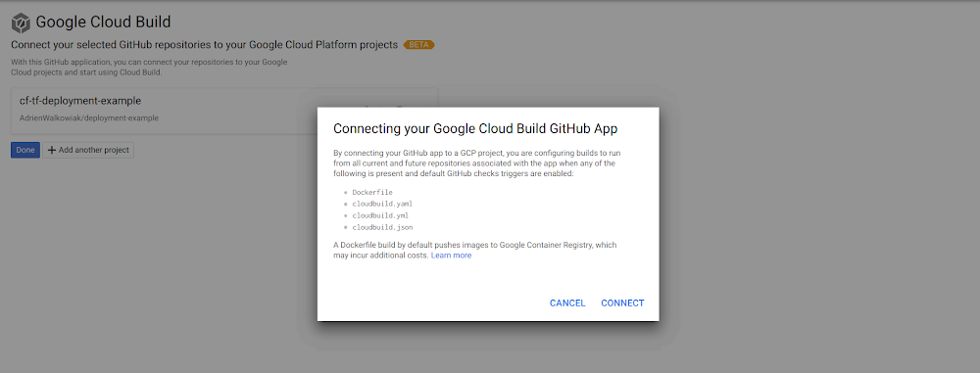Click the dialog title Connecting your Google Cloud Build GitHub App
The image size is (980, 373).
[x=475, y=128]
